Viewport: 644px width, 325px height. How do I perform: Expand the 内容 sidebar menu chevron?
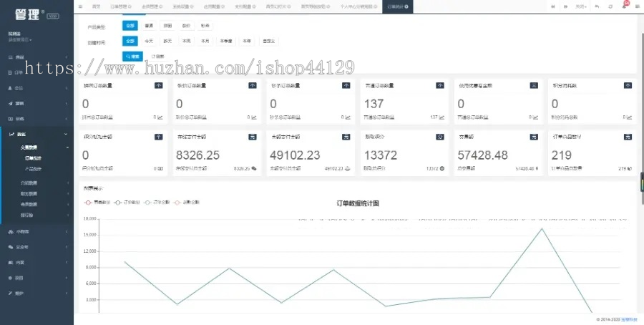point(67,263)
